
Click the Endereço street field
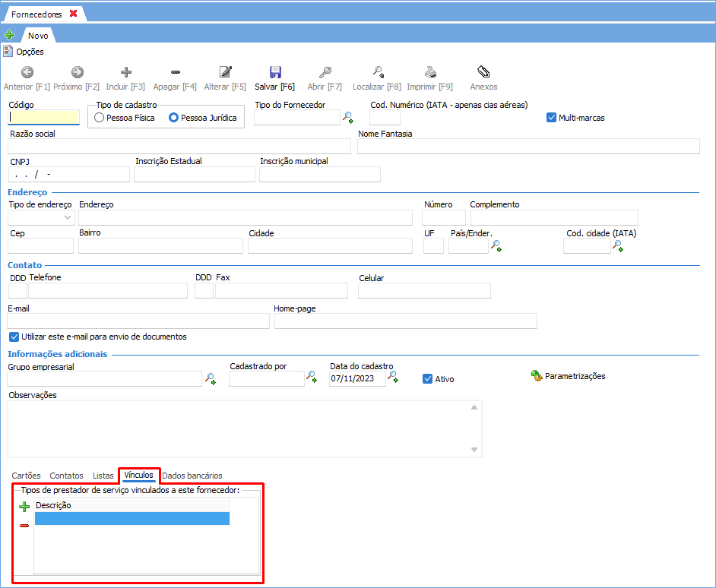click(246, 217)
